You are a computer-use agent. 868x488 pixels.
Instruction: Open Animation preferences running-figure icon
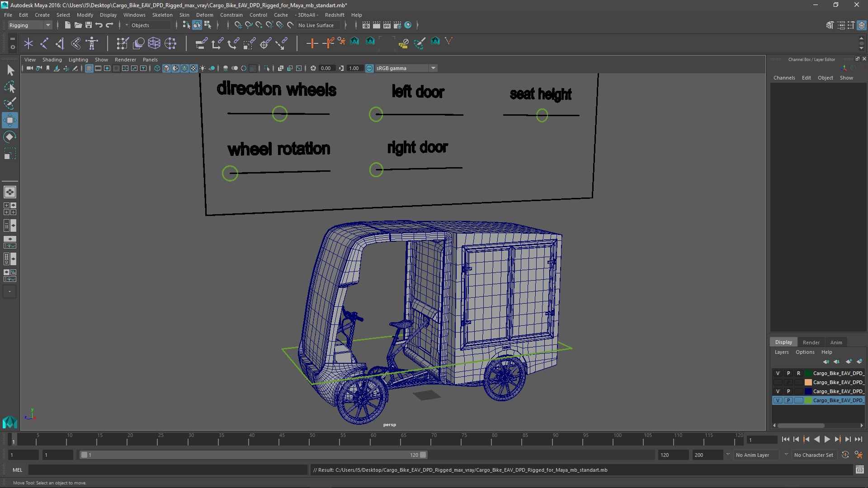tap(859, 455)
